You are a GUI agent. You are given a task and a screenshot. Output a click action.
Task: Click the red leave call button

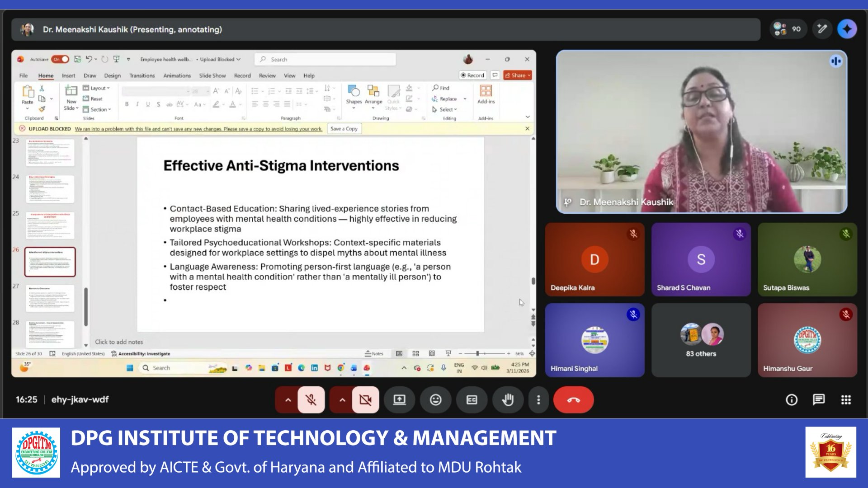573,400
